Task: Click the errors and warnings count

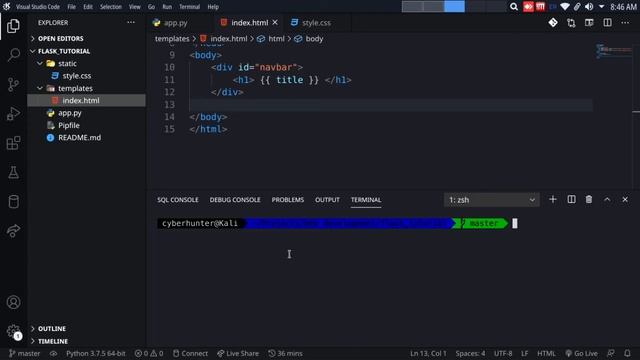Action: [149, 353]
